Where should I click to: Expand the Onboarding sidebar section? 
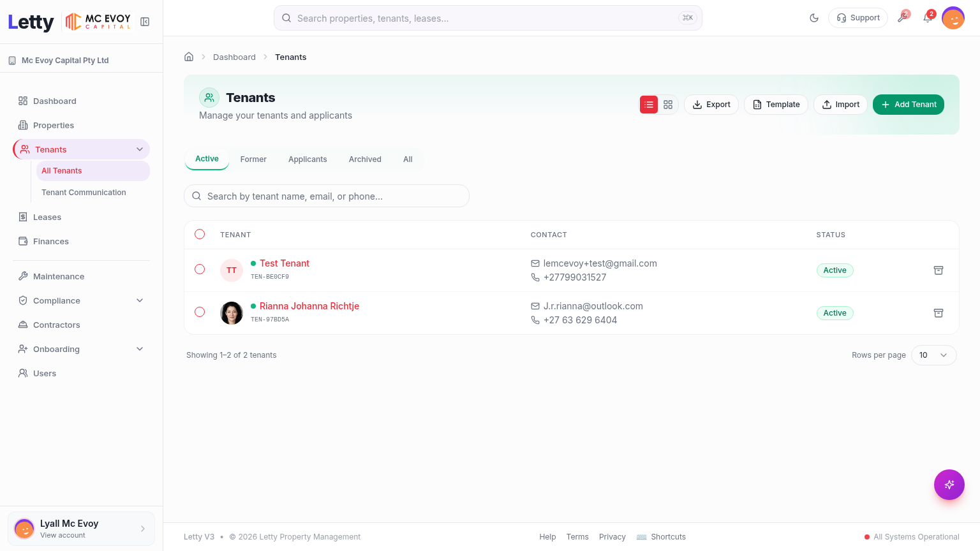point(140,349)
